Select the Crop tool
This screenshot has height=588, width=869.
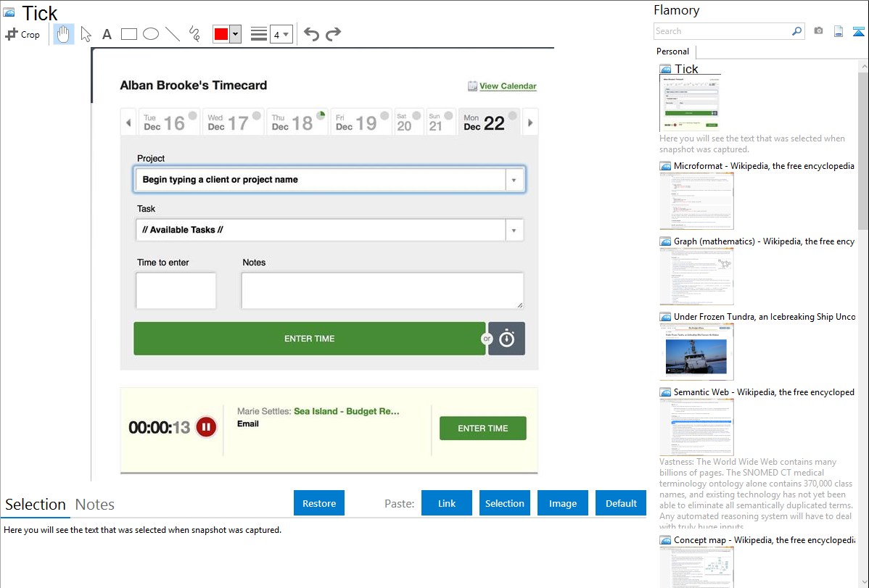pyautogui.click(x=22, y=34)
